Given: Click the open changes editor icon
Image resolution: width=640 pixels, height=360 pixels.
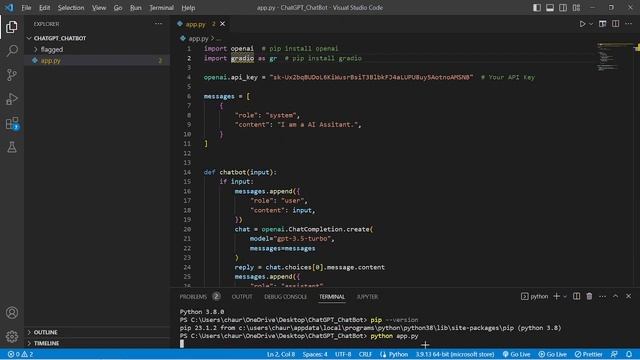Looking at the screenshot, I should point(602,24).
